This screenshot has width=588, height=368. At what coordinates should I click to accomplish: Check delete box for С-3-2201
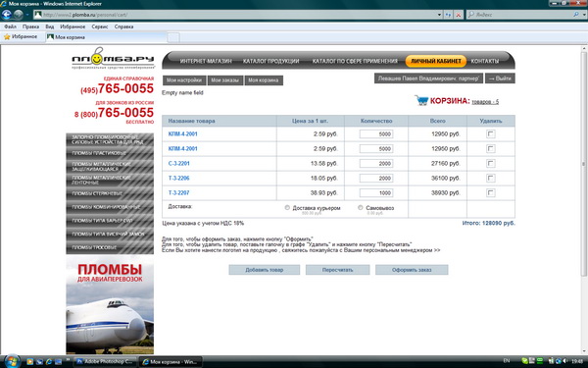(491, 163)
